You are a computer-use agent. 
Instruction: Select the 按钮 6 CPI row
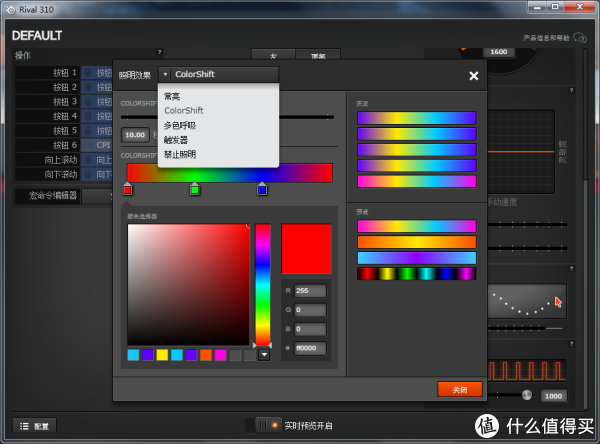click(x=64, y=145)
